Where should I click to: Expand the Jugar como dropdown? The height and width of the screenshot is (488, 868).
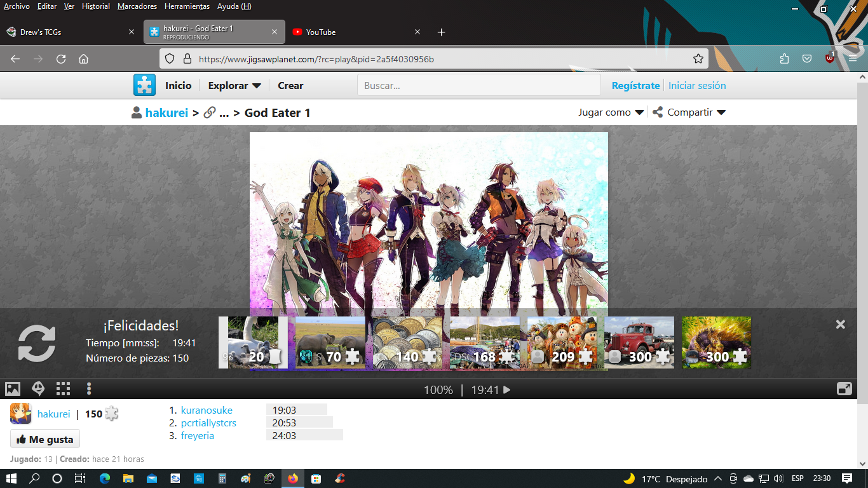611,112
